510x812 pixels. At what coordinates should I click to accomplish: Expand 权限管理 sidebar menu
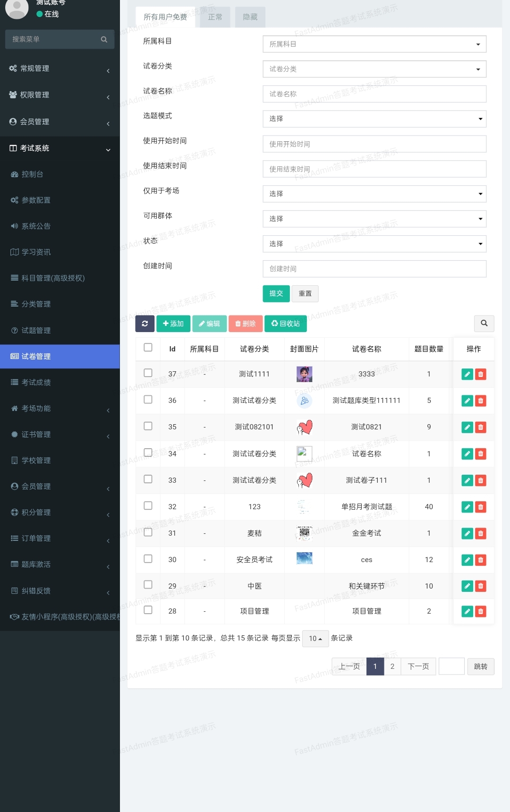point(59,95)
